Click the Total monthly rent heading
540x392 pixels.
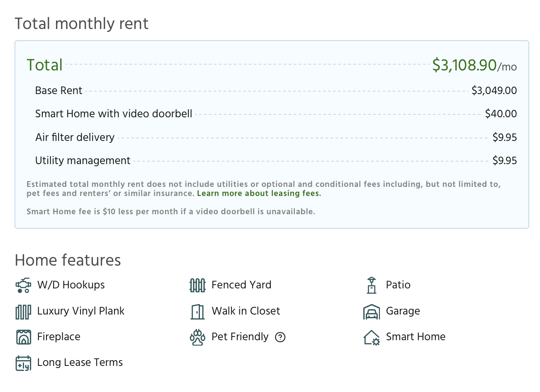tap(82, 24)
